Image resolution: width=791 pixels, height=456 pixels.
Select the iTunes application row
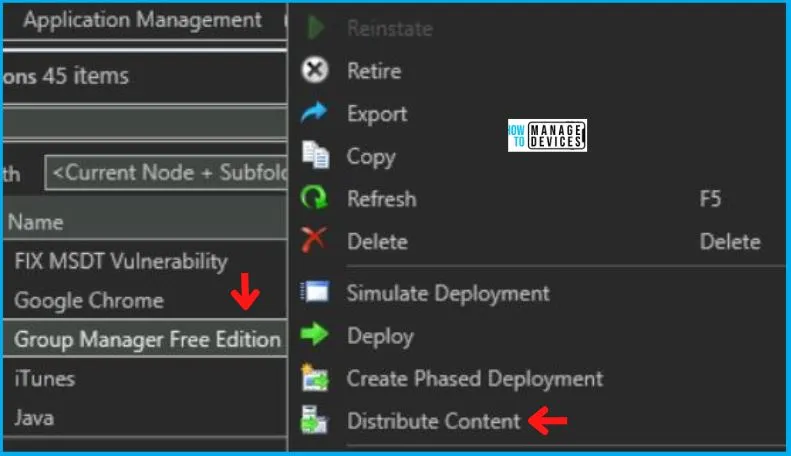point(44,379)
